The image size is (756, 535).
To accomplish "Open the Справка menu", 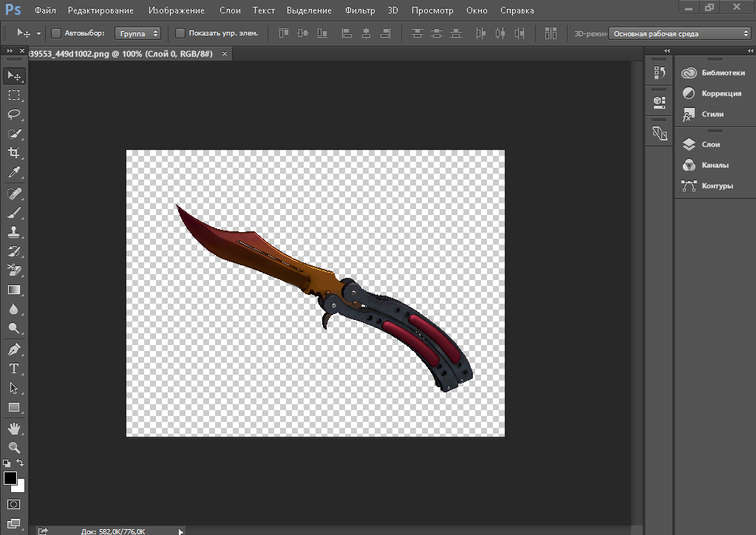I will [517, 10].
